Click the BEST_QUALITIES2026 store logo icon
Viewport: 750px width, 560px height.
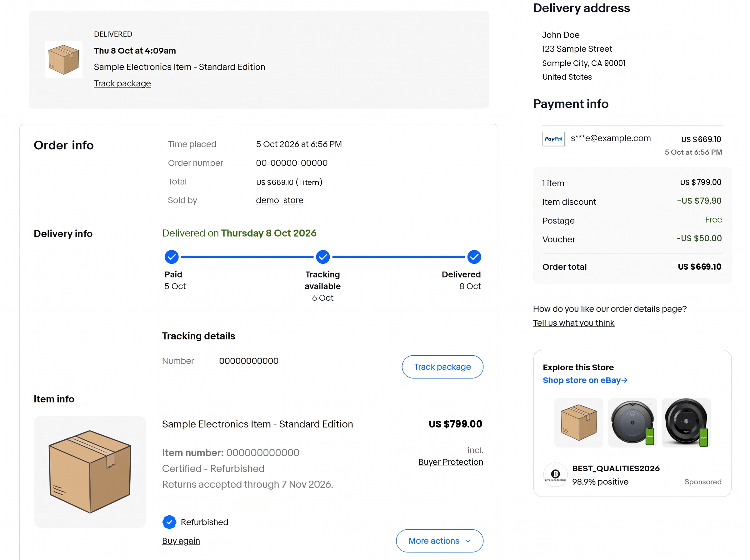tap(555, 474)
